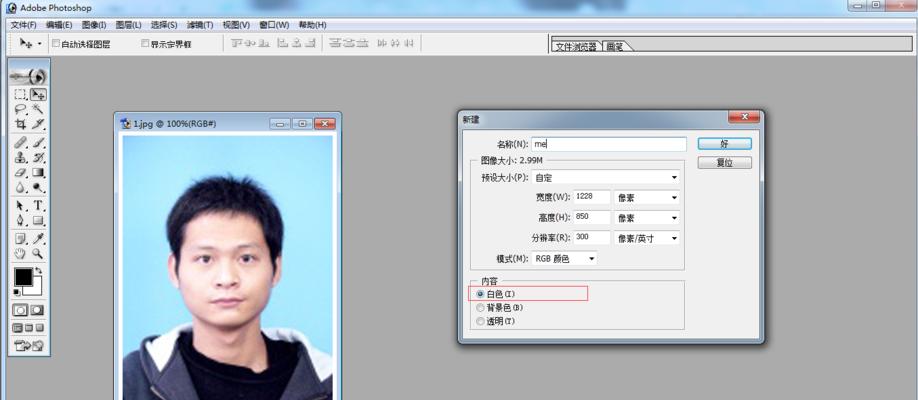Choose the standard screen mode icon

(x=18, y=327)
